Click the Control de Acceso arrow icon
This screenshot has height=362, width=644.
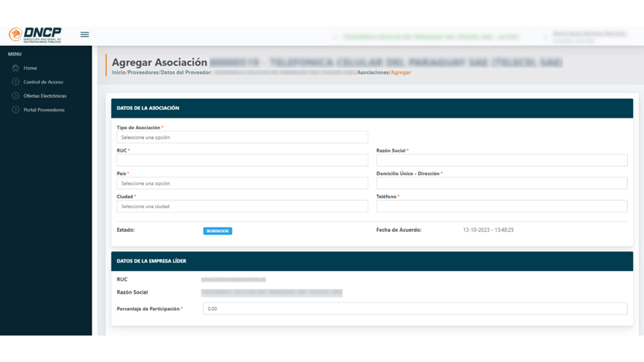(x=15, y=82)
